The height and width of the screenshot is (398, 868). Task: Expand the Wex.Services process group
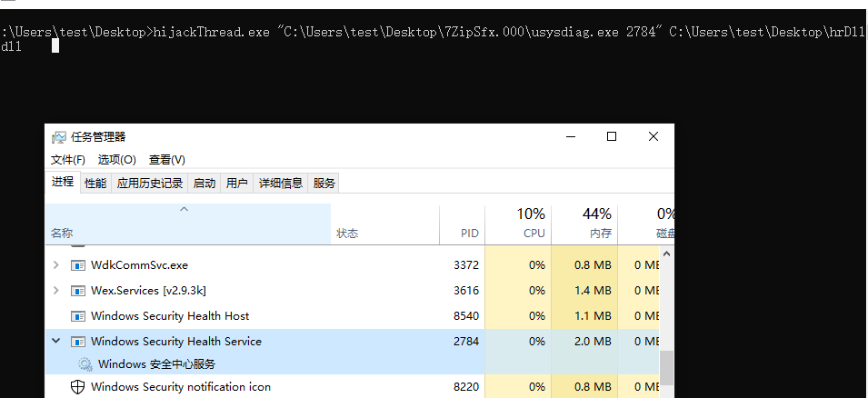click(56, 291)
